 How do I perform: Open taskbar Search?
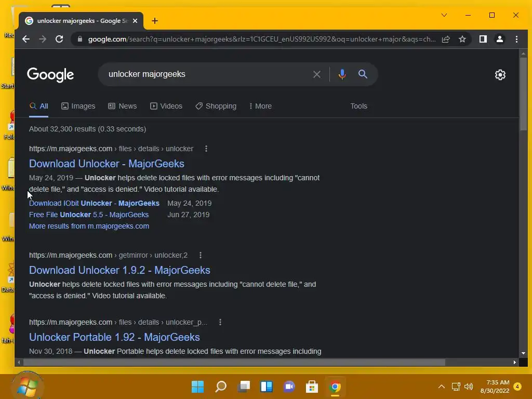[221, 387]
